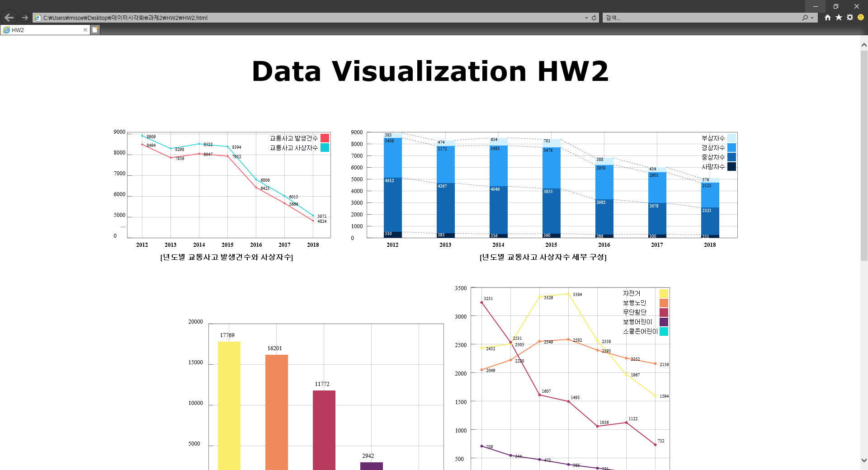Open Tools with the gear icon

click(849, 18)
